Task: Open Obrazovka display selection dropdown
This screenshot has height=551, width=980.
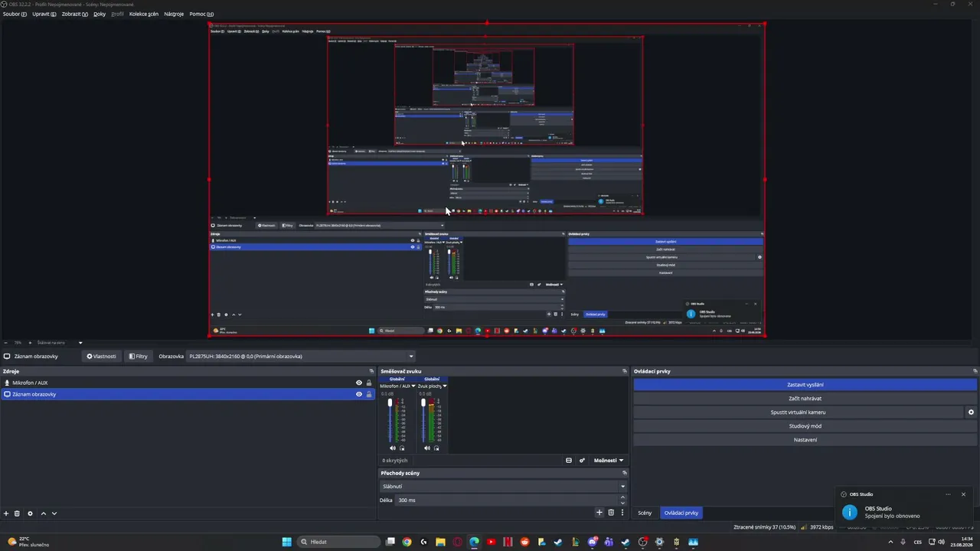Action: pos(301,356)
